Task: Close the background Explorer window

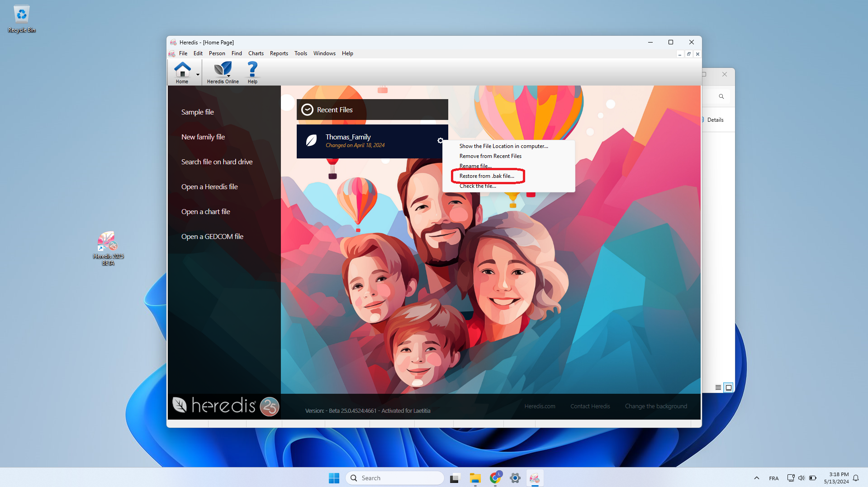Action: [x=725, y=74]
